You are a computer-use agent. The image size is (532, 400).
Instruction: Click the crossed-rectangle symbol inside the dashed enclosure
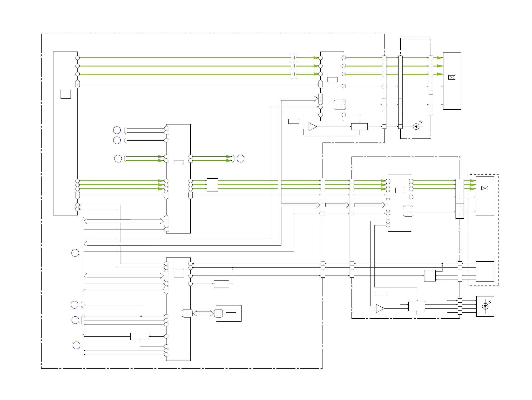(x=485, y=188)
